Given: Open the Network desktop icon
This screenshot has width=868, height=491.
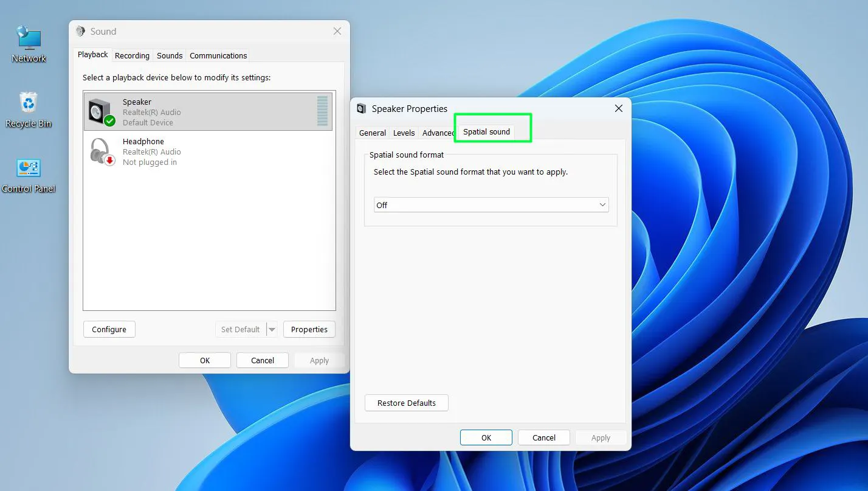Looking at the screenshot, I should coord(29,44).
